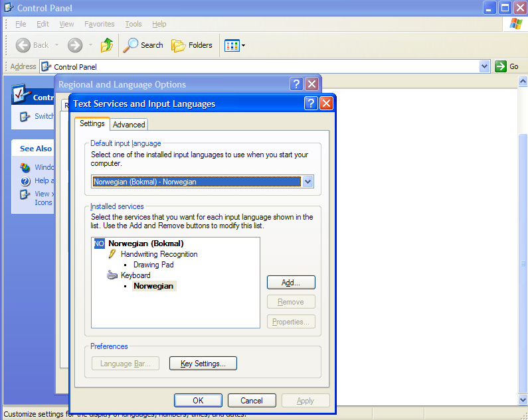
Task: Click the Handwriting Recognition pen icon
Action: pyautogui.click(x=112, y=254)
